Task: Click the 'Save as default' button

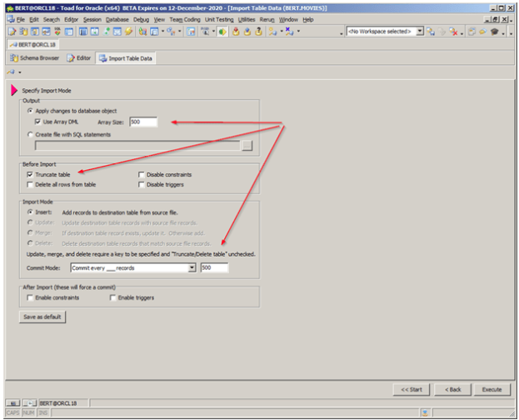Action: click(42, 317)
